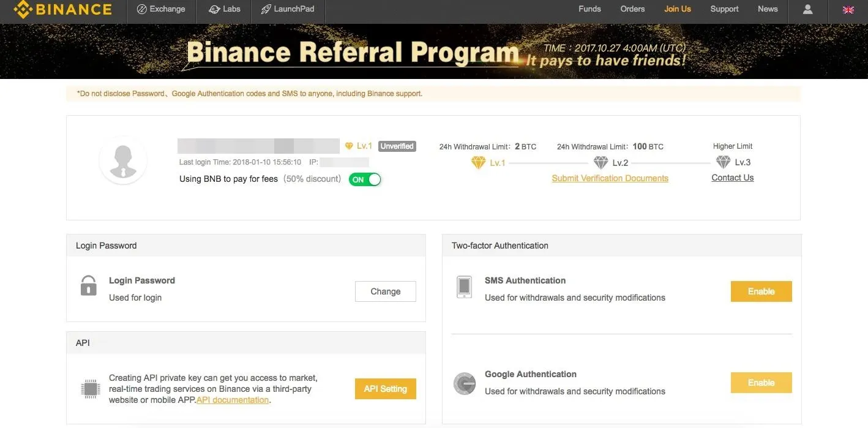Click the Higher Limit label
Image resolution: width=868 pixels, height=428 pixels.
[x=733, y=146]
